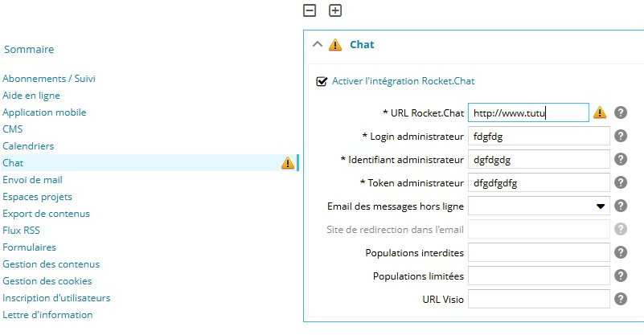Click the Populations limitées input field

coord(539,276)
